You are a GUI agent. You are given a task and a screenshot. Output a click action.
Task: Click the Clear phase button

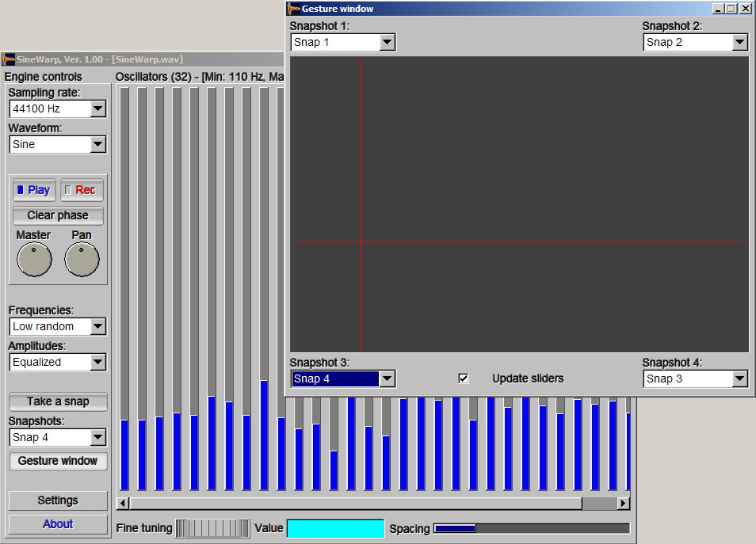pyautogui.click(x=58, y=215)
